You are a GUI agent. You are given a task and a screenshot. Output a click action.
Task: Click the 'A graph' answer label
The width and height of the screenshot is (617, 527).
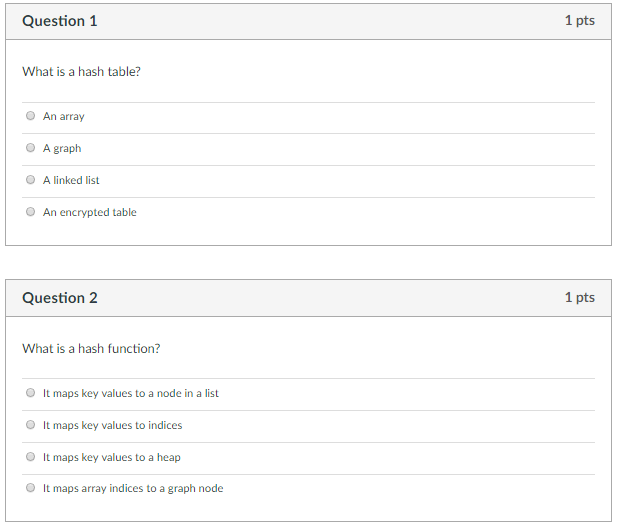[62, 148]
